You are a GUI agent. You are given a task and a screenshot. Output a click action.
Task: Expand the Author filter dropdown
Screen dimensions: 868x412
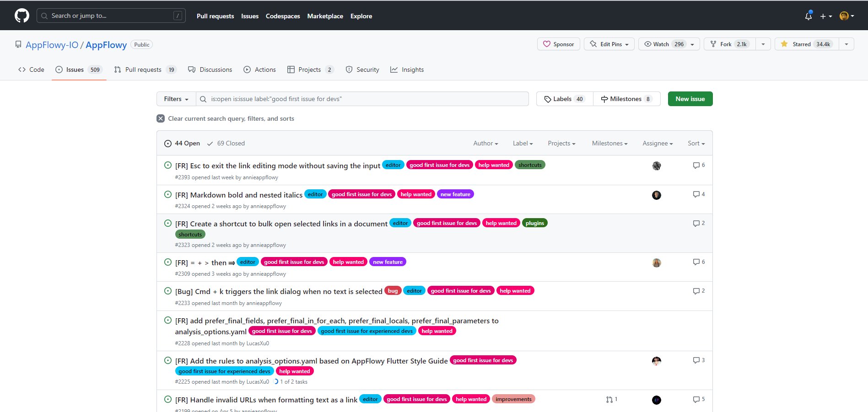point(485,143)
